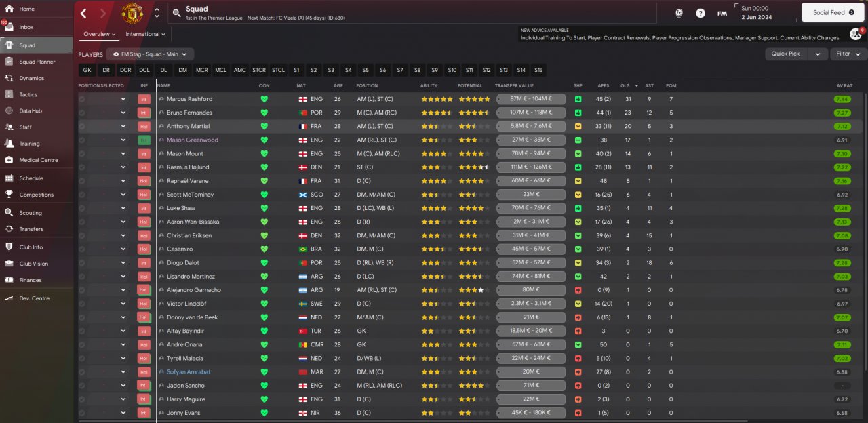Open the FM Stag - Squad - Main view dropdown

click(x=150, y=54)
